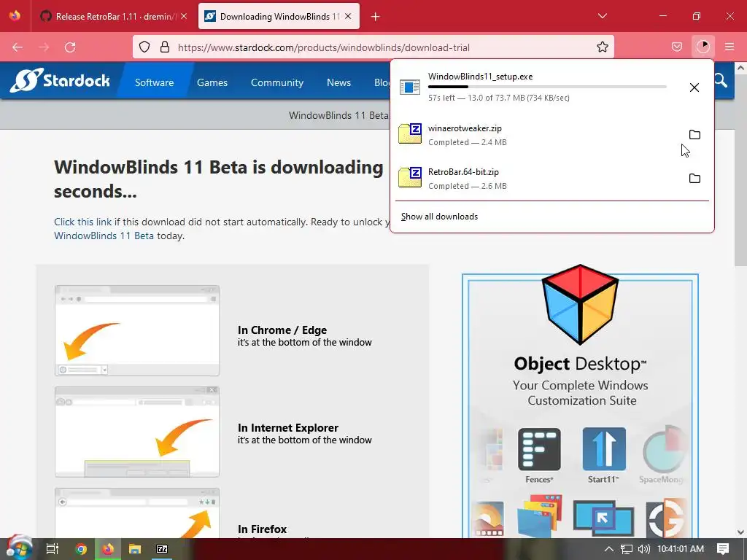The height and width of the screenshot is (560, 747).
Task: Click the Stardock search magnifier
Action: coord(720,80)
